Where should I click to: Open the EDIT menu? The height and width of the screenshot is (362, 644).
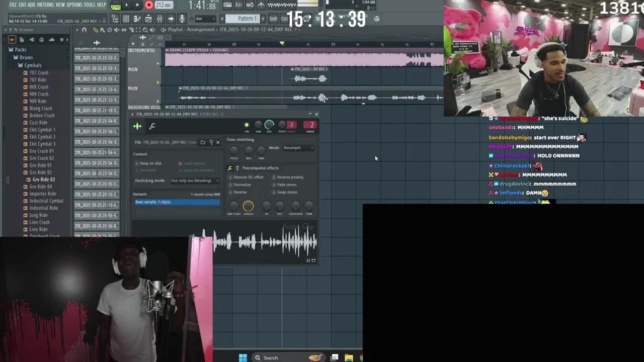22,5
